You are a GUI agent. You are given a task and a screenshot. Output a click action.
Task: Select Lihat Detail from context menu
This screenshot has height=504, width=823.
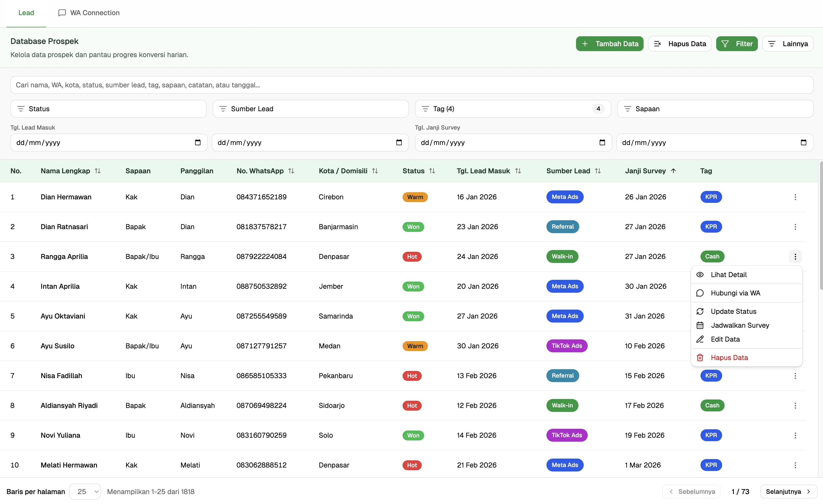pyautogui.click(x=746, y=275)
